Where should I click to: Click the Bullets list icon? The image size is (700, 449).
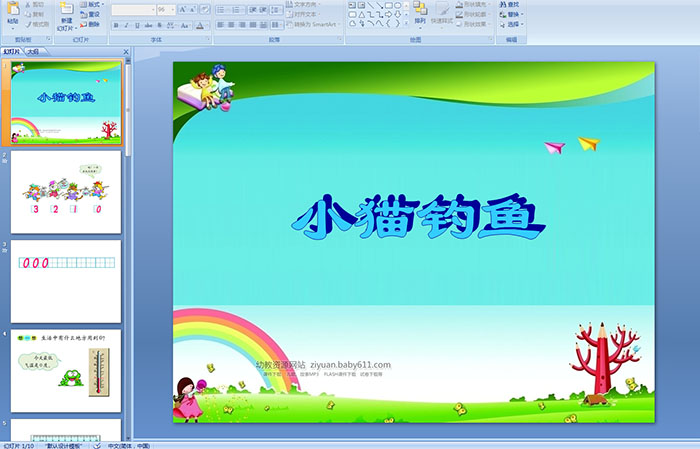[222, 9]
